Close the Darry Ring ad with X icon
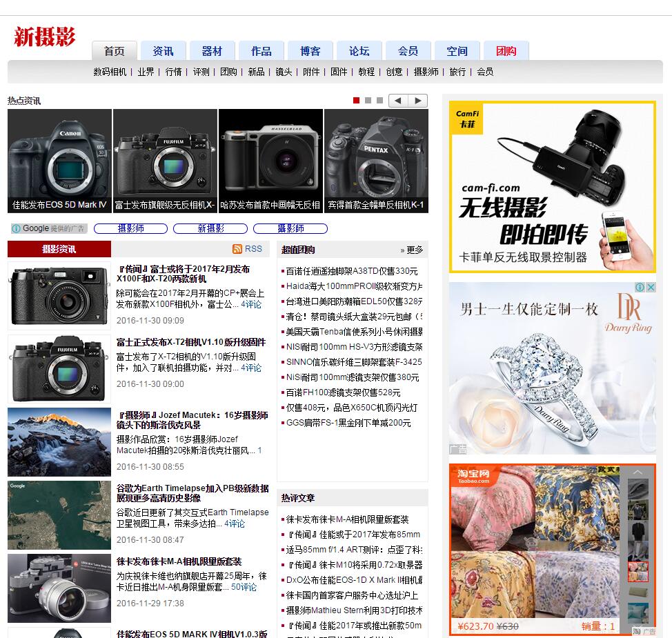Viewport: 672px width, 638px height. (x=651, y=287)
